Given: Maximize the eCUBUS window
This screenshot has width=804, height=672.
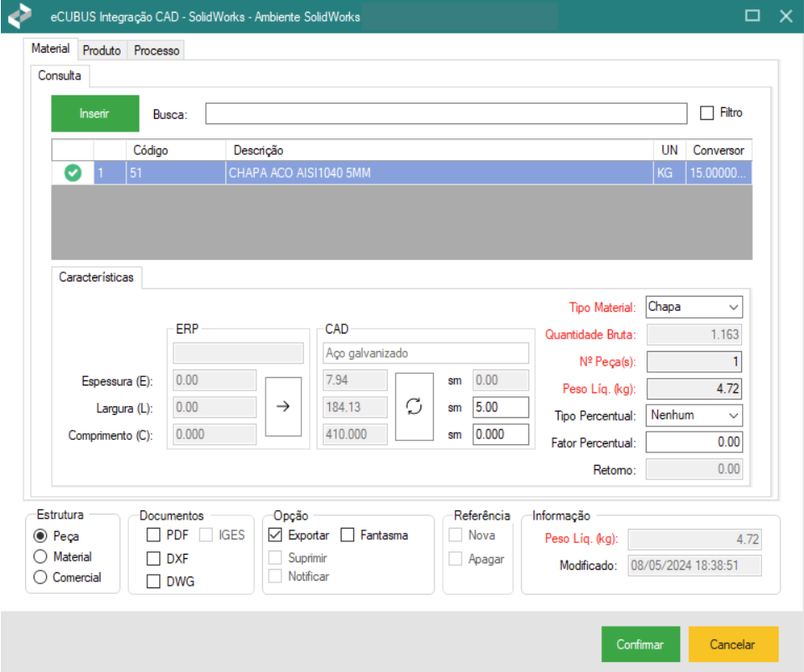Looking at the screenshot, I should point(752,16).
